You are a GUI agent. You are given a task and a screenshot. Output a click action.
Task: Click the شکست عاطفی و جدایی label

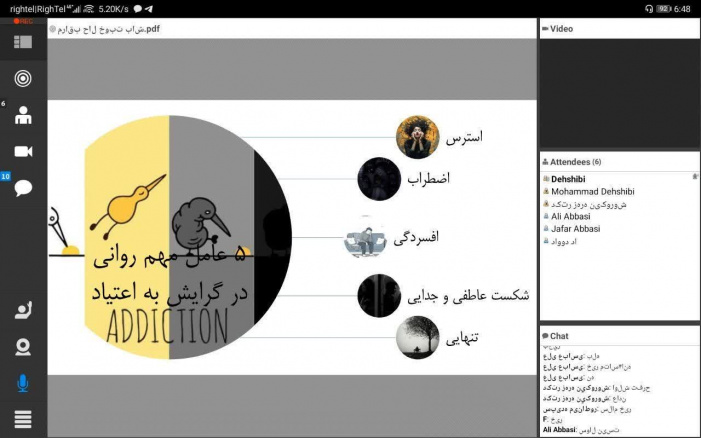coord(468,295)
